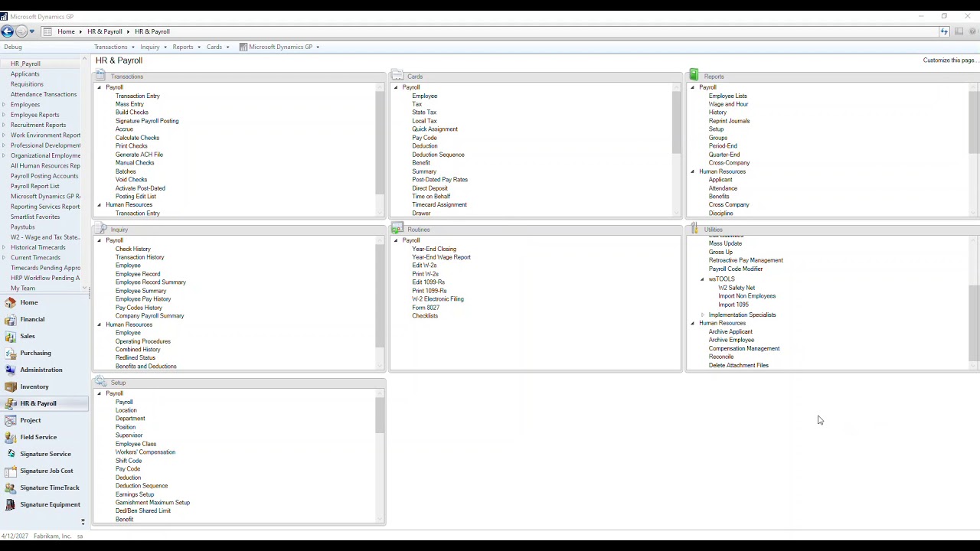Click the Cards section folder icon
Viewport: 980px width, 551px height.
[397, 75]
